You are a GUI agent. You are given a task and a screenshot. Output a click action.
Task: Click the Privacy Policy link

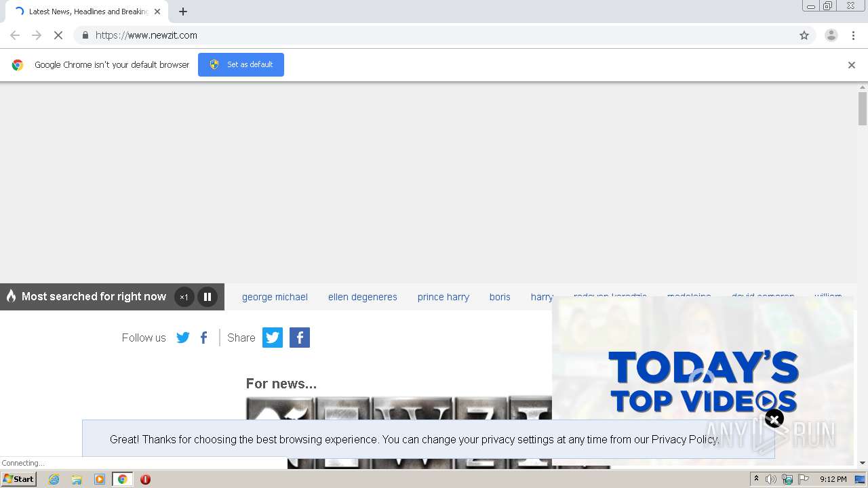click(x=685, y=439)
